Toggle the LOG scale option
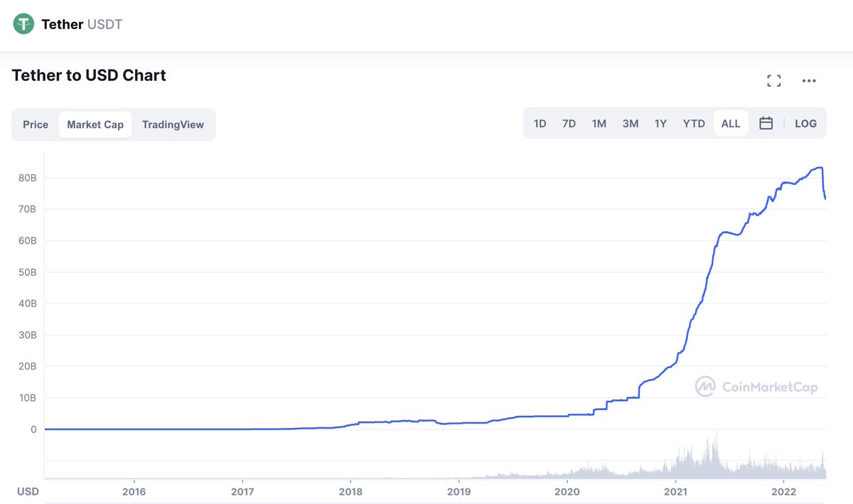Screen dimensions: 853x504 click(805, 123)
